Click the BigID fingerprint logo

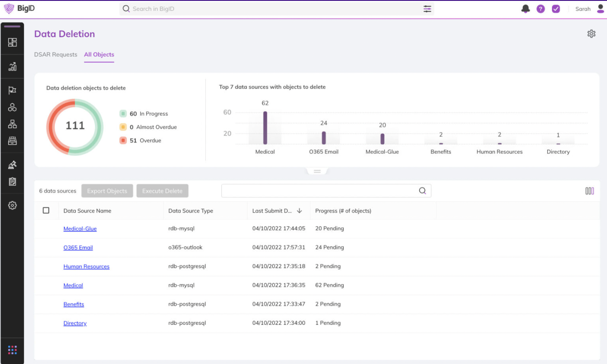tap(9, 9)
